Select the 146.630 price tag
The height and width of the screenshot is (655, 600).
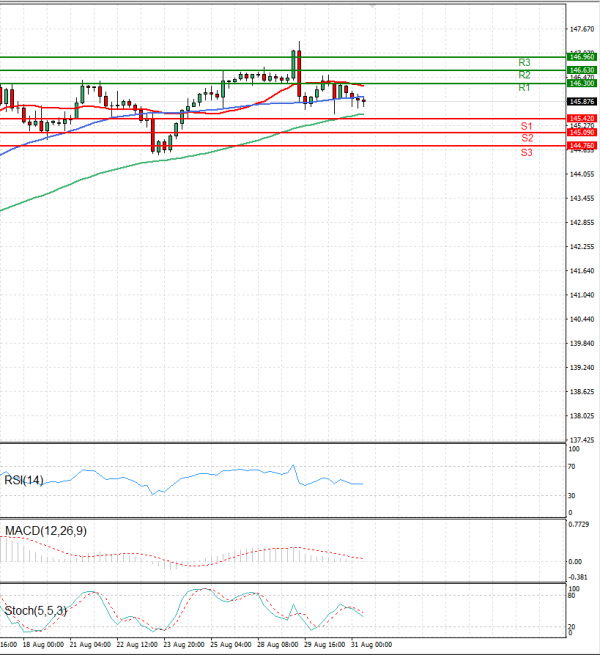(x=582, y=70)
